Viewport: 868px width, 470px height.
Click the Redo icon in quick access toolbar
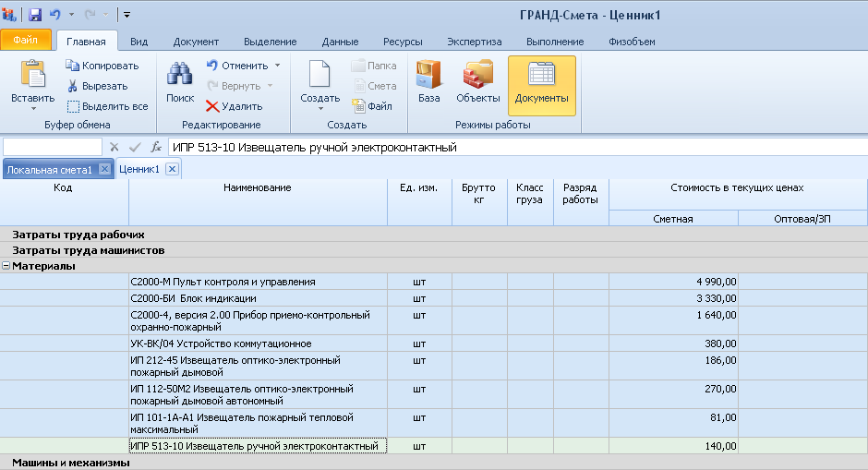[90, 15]
